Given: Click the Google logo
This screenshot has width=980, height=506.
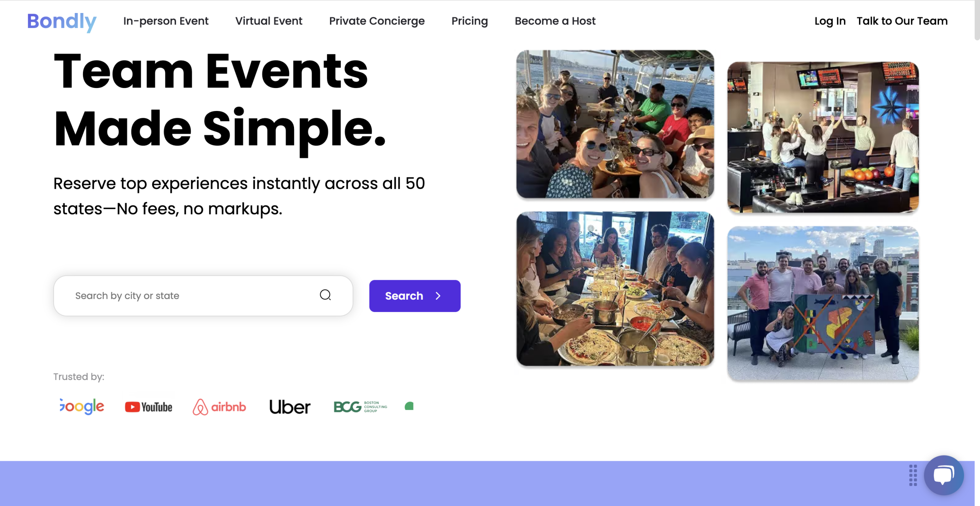Looking at the screenshot, I should click(x=82, y=406).
